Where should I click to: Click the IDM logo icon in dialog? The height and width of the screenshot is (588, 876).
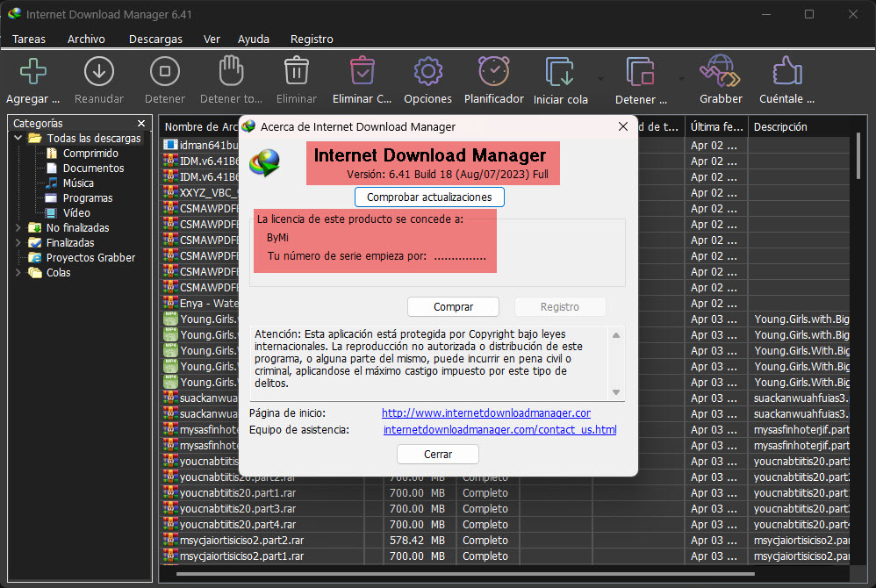264,162
